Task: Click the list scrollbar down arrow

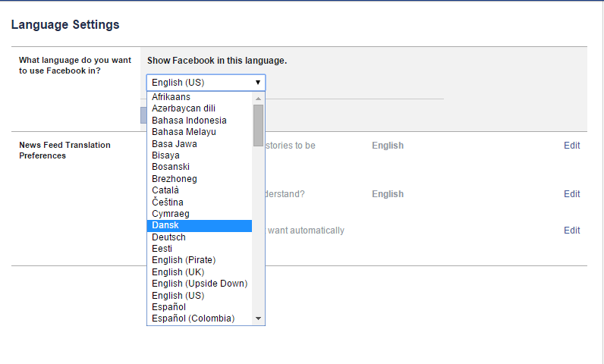Action: (x=259, y=318)
